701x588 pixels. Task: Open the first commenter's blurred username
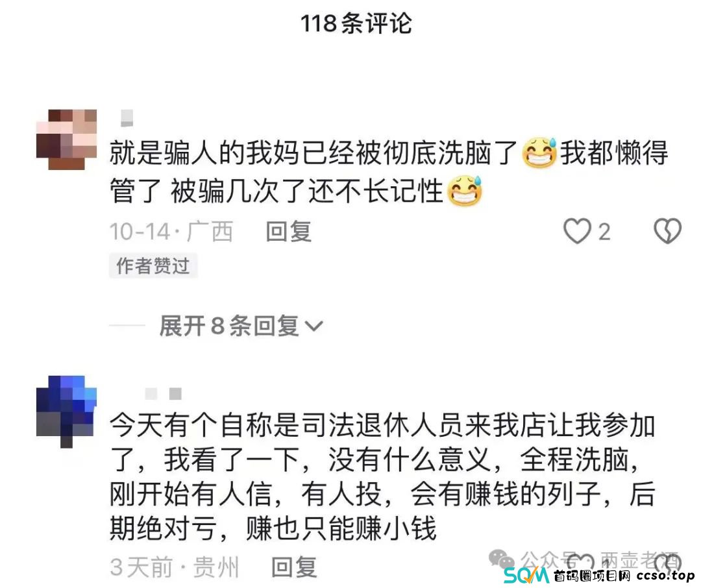coord(127,117)
